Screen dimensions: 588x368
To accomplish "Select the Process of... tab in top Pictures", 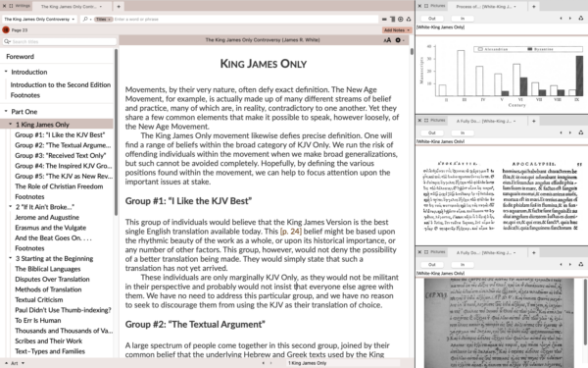I will (486, 7).
